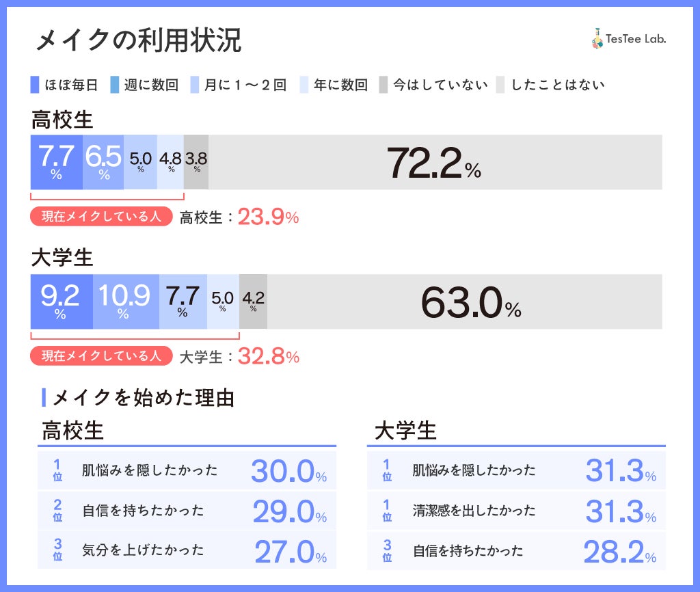The height and width of the screenshot is (592, 700).
Task: Pick the 年に数回 legend swatch
Action: coord(304,85)
